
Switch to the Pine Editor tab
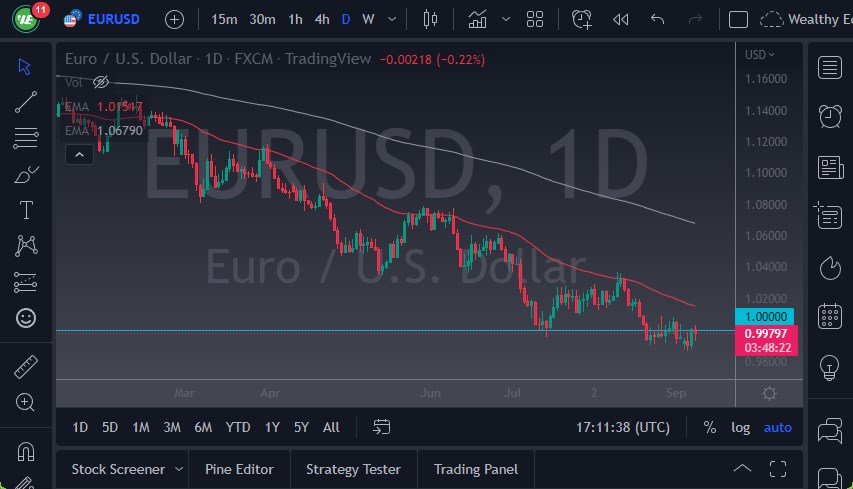tap(239, 469)
